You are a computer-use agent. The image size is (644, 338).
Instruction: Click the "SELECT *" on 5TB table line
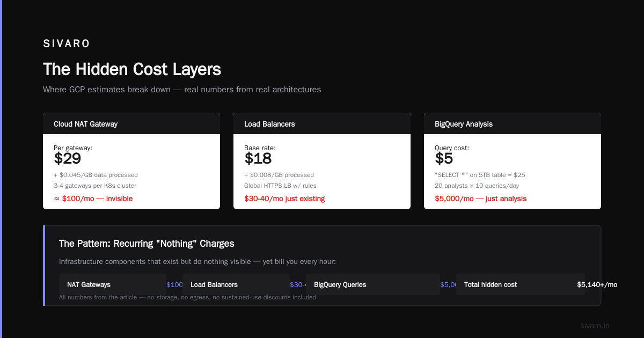click(x=480, y=175)
